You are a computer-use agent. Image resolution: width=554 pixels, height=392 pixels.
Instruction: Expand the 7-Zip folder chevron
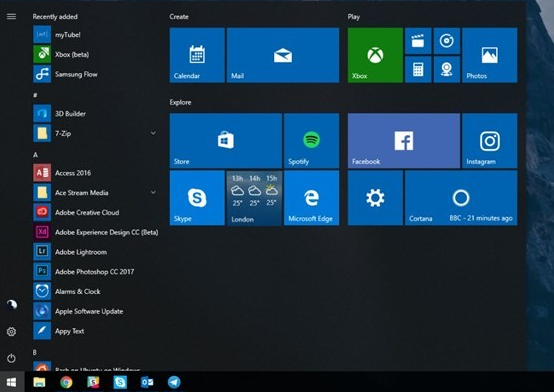pyautogui.click(x=153, y=133)
